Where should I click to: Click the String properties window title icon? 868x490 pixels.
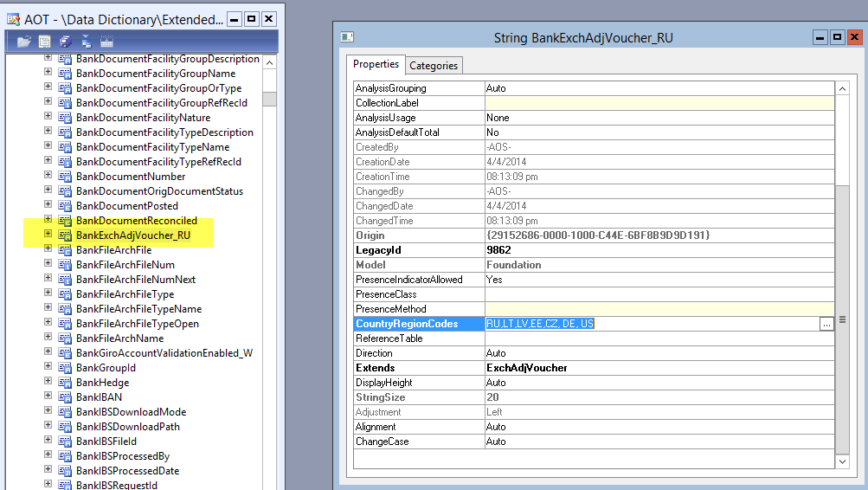[x=347, y=37]
